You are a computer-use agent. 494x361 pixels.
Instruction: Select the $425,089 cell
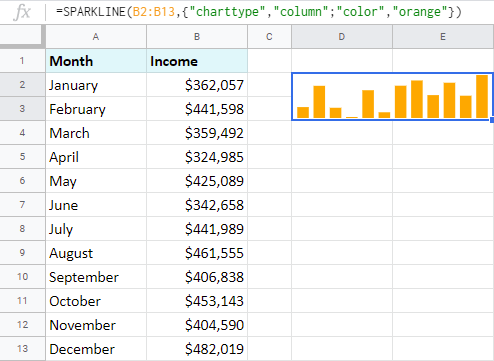click(197, 181)
